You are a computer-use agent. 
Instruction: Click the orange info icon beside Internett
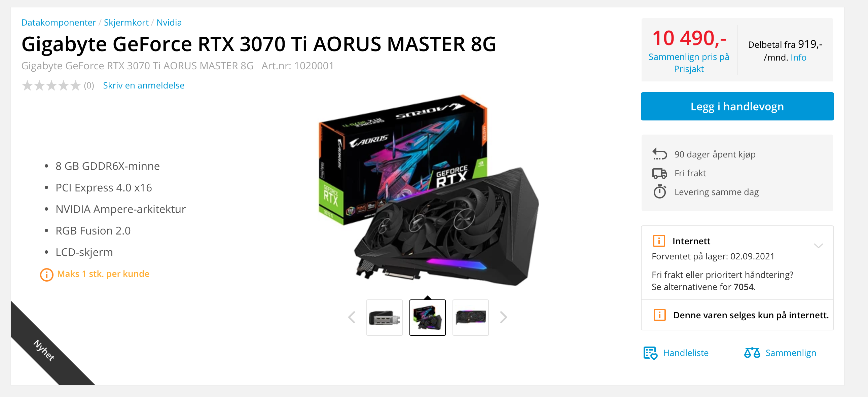[x=659, y=241]
